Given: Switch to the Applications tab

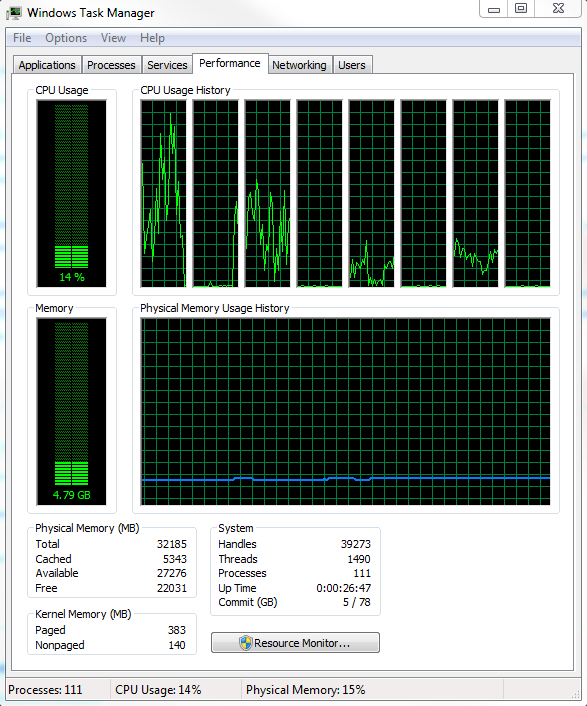Looking at the screenshot, I should coord(47,65).
